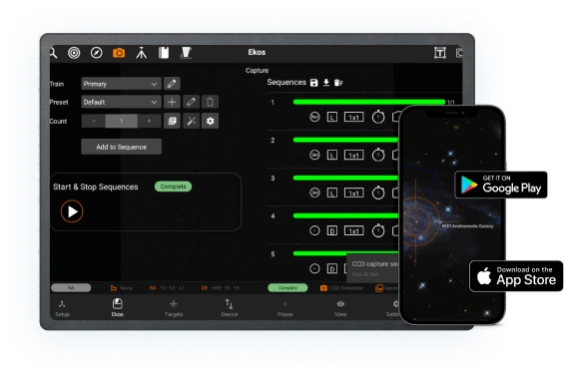The width and height of the screenshot is (564, 377).
Task: Tap M31 Andromeda Galaxy label on phone
Action: 467,226
